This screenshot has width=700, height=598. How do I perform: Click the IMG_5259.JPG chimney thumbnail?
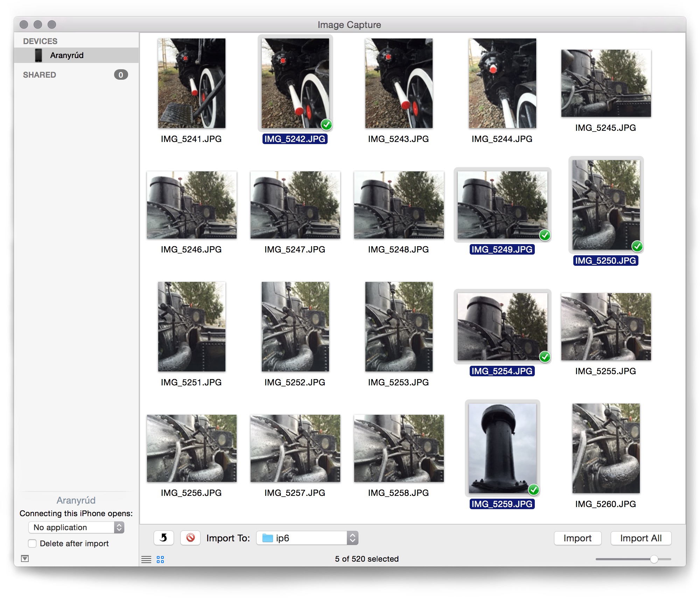[x=503, y=448]
